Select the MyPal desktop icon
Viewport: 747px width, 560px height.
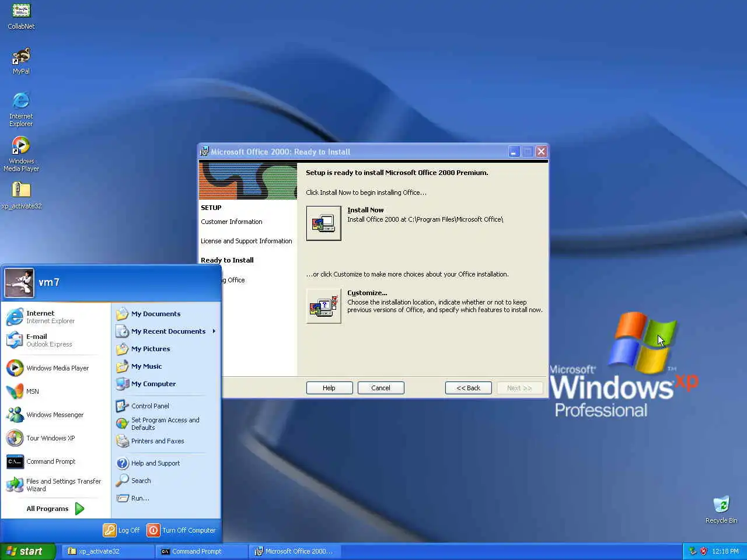[21, 61]
